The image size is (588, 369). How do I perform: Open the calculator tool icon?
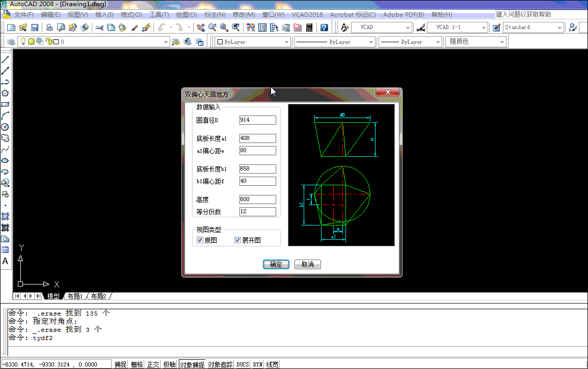[x=309, y=27]
